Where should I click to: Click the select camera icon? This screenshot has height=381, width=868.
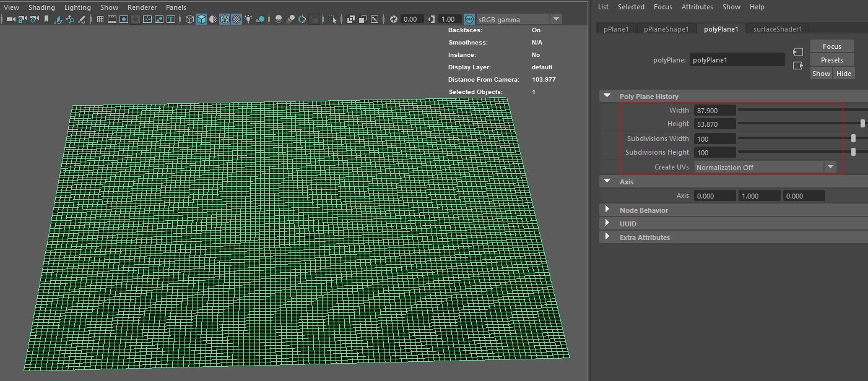(10, 19)
